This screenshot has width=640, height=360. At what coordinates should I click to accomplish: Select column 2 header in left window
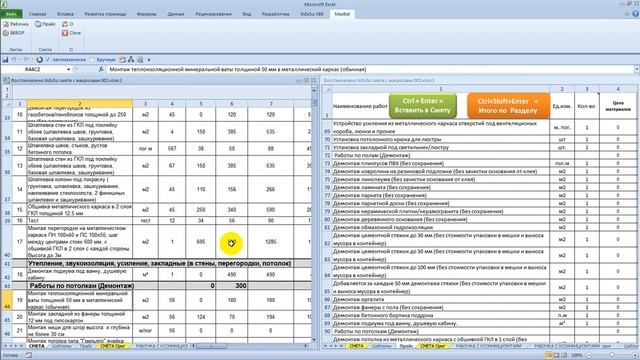click(80, 104)
